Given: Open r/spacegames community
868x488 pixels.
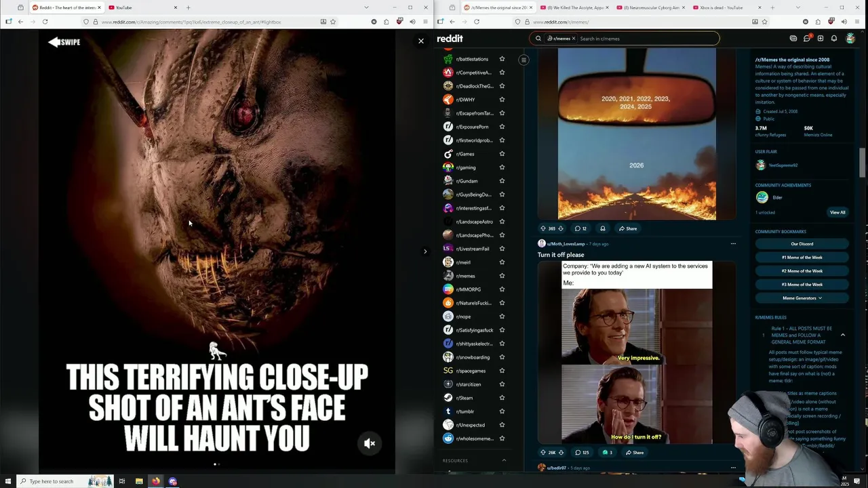Looking at the screenshot, I should (470, 371).
